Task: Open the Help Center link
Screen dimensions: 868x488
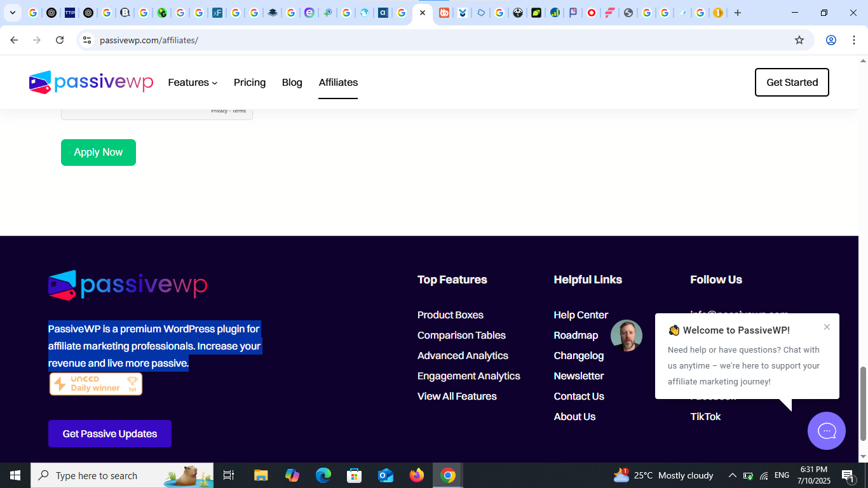Action: (581, 315)
